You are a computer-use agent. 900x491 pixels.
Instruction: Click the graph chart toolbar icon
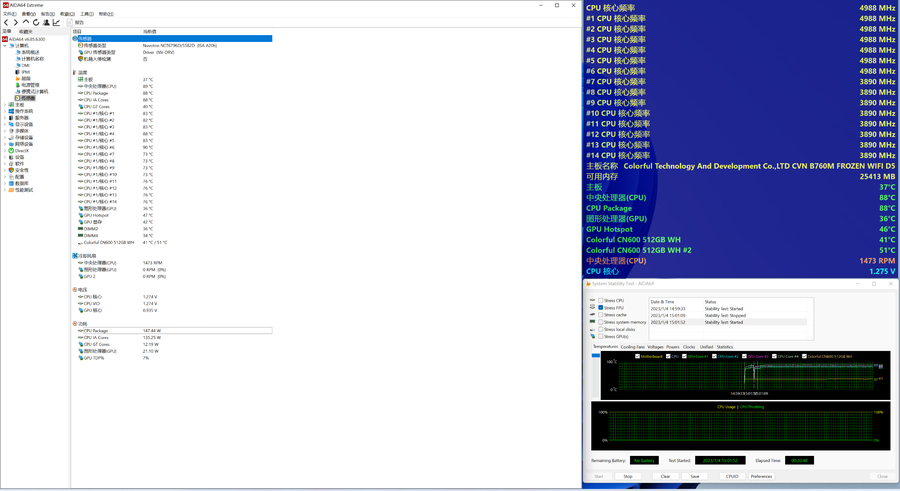[x=56, y=22]
